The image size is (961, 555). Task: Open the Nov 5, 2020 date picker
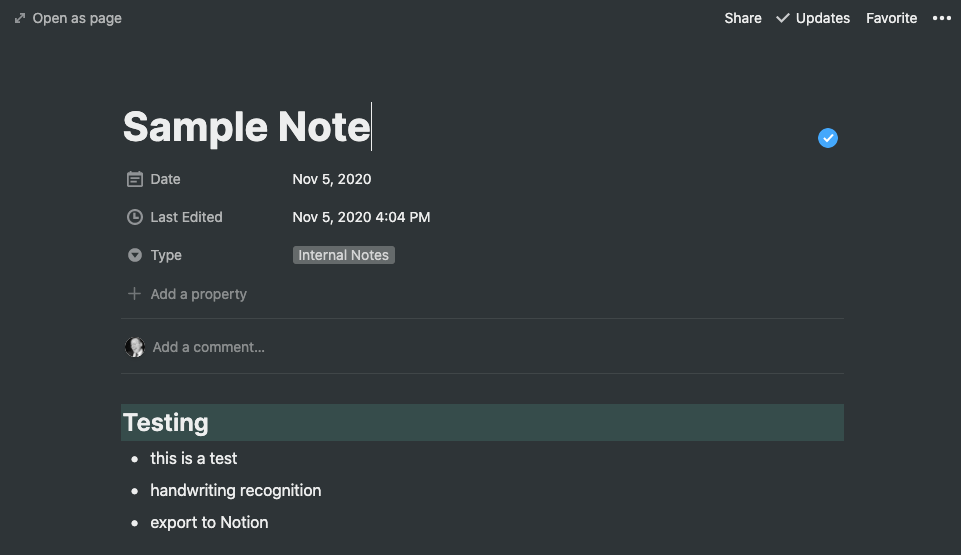pyautogui.click(x=332, y=179)
